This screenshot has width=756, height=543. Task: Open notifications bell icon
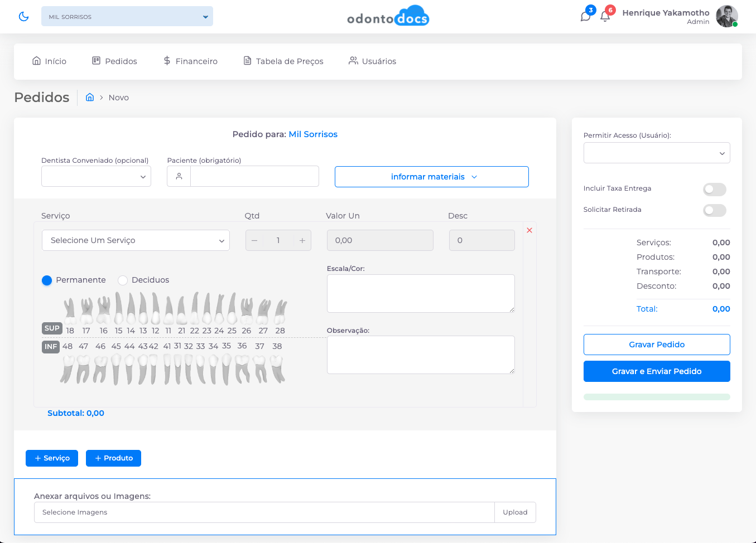[605, 16]
